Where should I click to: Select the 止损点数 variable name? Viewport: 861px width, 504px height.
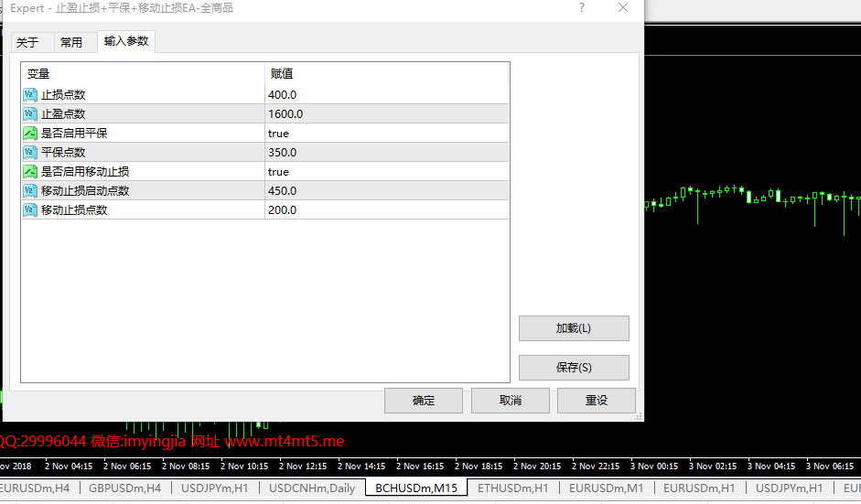[63, 95]
